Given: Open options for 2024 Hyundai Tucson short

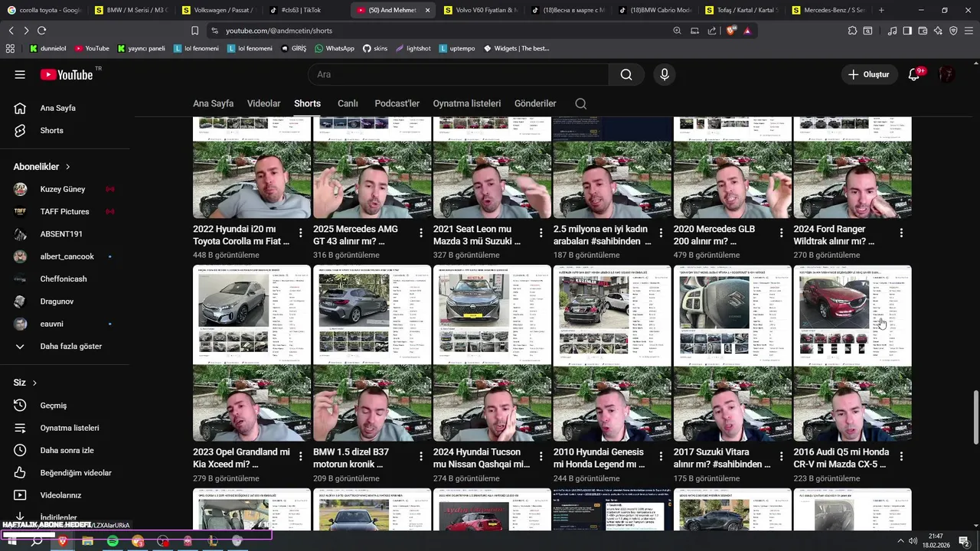Looking at the screenshot, I should tap(541, 455).
